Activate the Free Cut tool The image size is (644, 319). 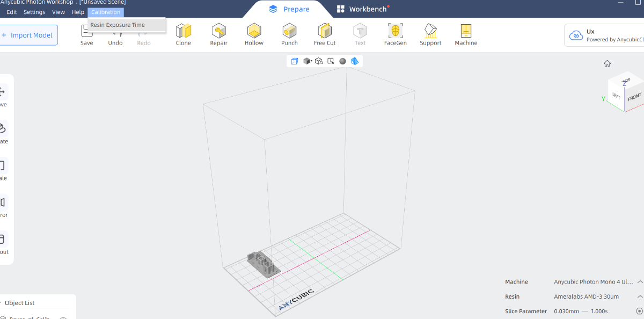tap(325, 35)
